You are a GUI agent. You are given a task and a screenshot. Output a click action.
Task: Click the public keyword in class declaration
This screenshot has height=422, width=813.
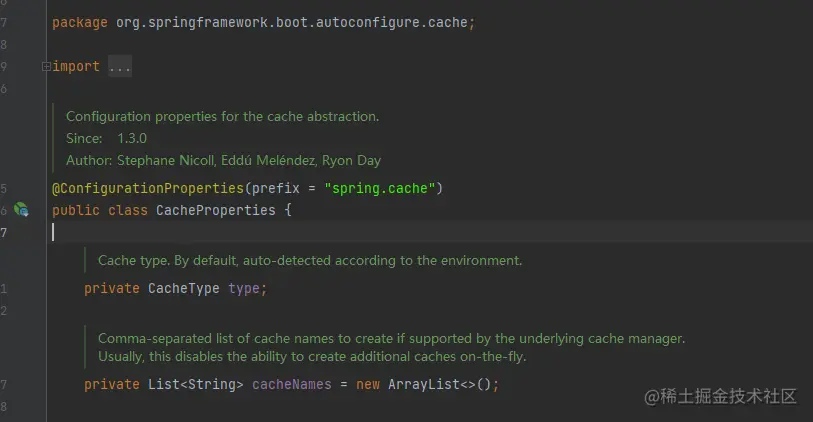[76, 210]
